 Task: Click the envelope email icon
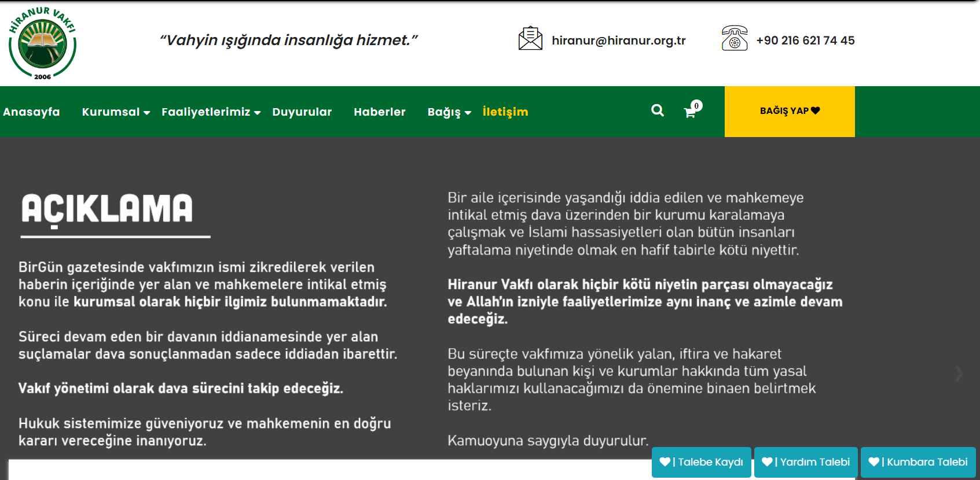point(530,39)
